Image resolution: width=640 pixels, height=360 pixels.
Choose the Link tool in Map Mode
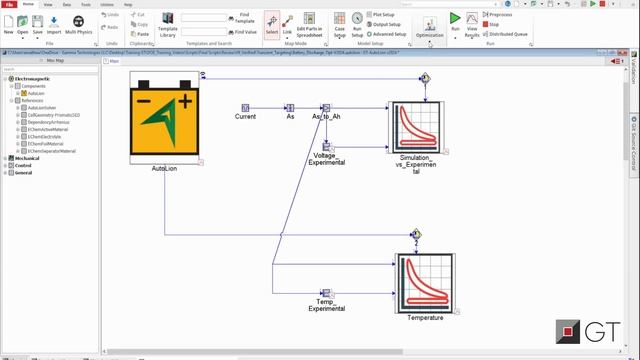287,25
